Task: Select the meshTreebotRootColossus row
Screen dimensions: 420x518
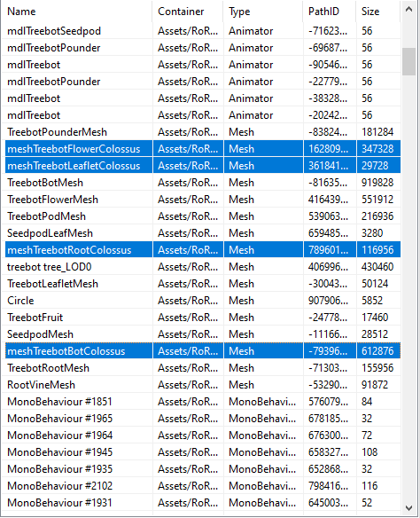Action: [201, 250]
